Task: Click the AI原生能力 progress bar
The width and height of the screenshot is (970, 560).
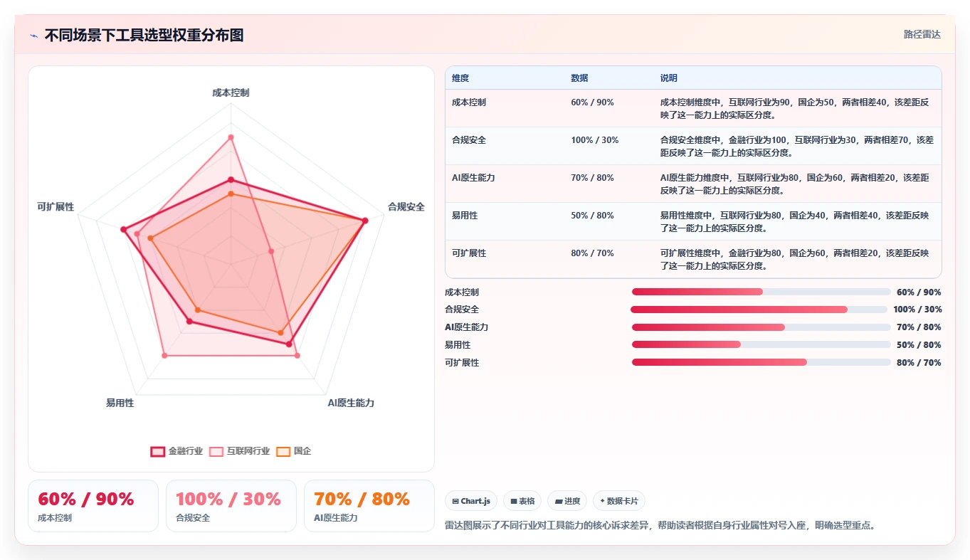Action: pyautogui.click(x=761, y=327)
